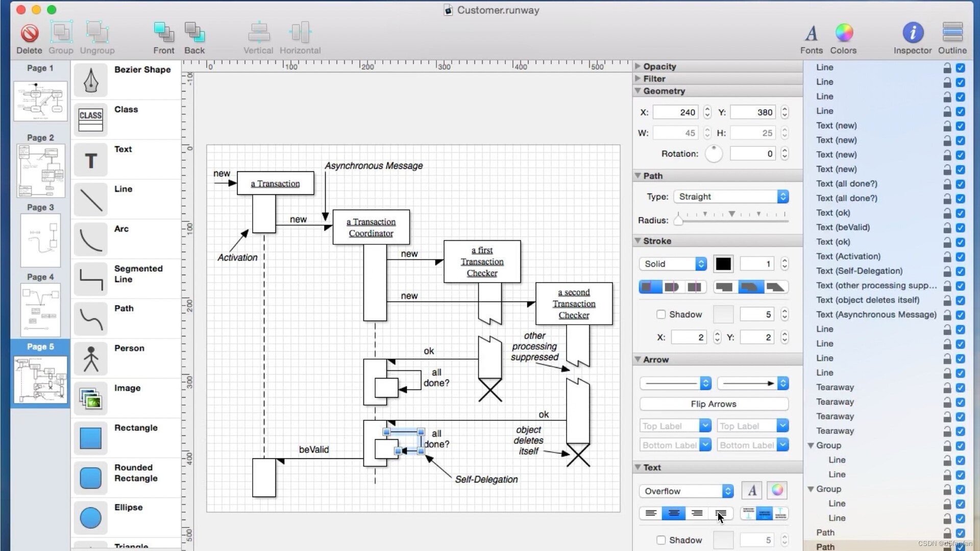980x551 pixels.
Task: Enable the Stroke Shadow checkbox
Action: [661, 314]
